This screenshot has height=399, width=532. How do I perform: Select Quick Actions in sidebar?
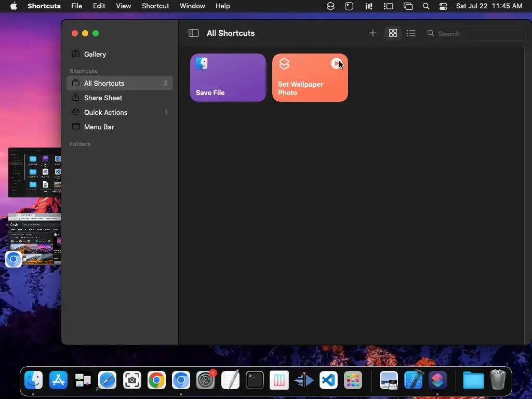(x=120, y=112)
